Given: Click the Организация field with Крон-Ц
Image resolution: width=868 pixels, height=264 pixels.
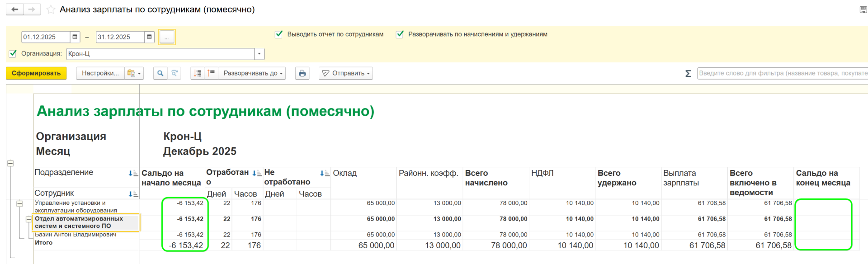Looking at the screenshot, I should coord(160,54).
